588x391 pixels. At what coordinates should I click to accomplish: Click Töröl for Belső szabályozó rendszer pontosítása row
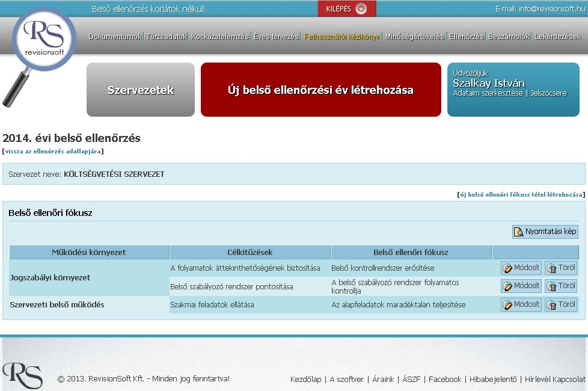[561, 286]
